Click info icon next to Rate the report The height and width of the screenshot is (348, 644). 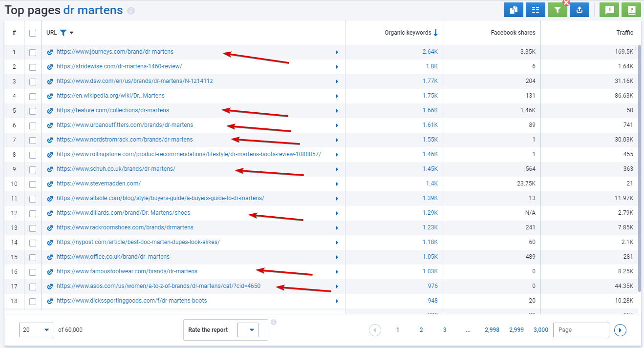[x=274, y=322]
